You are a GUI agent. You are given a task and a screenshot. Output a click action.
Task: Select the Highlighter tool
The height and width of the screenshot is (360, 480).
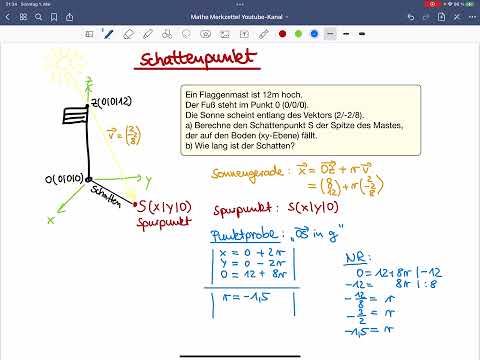point(148,34)
